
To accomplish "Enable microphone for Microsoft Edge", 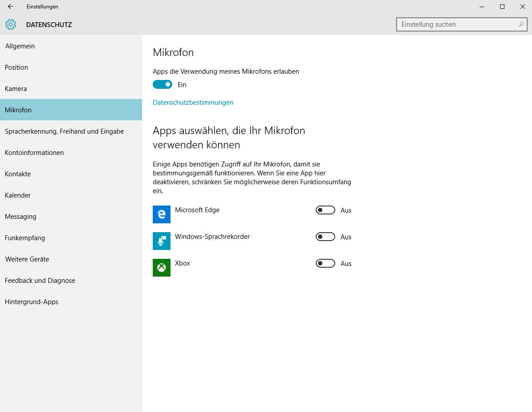I will click(x=326, y=210).
